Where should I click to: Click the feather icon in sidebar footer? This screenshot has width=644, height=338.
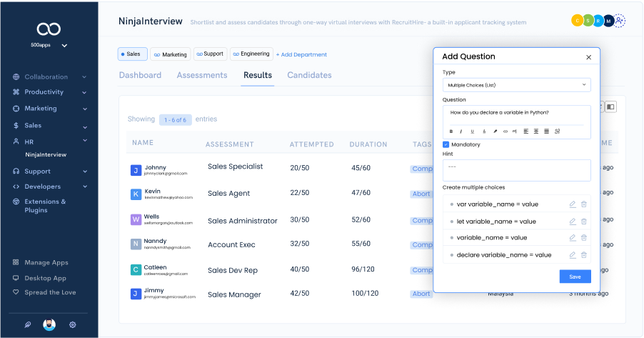point(28,324)
